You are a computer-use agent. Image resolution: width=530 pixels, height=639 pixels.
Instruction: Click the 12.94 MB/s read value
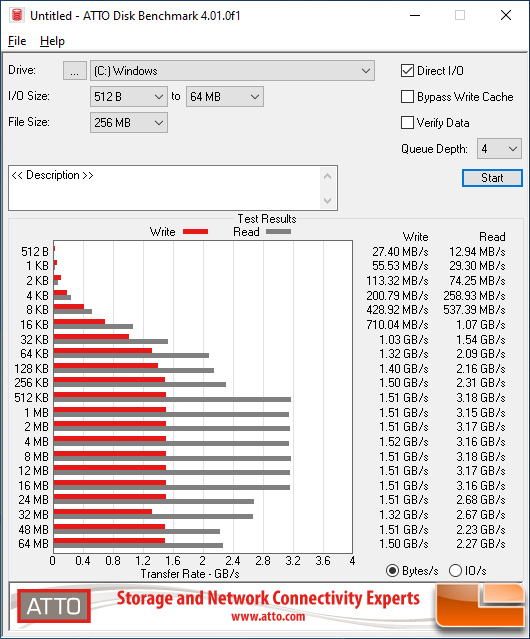[x=477, y=252]
